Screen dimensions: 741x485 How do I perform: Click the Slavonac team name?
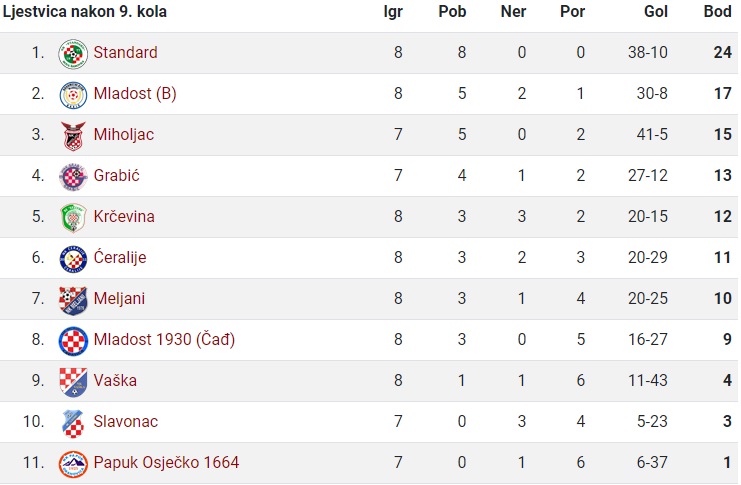pos(126,422)
